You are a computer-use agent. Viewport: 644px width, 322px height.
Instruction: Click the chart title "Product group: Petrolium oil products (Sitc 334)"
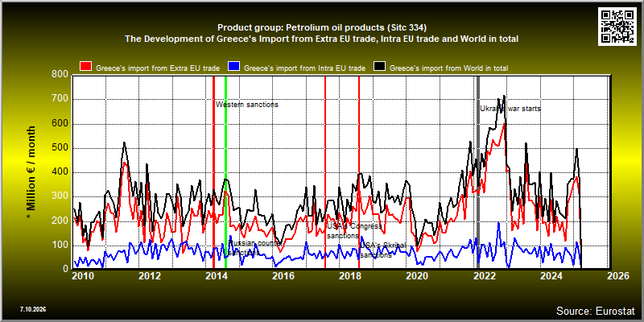click(x=322, y=28)
